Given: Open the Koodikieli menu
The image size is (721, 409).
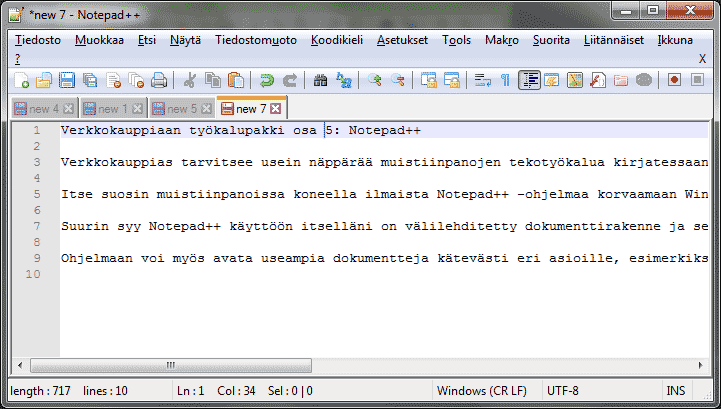Looking at the screenshot, I should (x=337, y=40).
